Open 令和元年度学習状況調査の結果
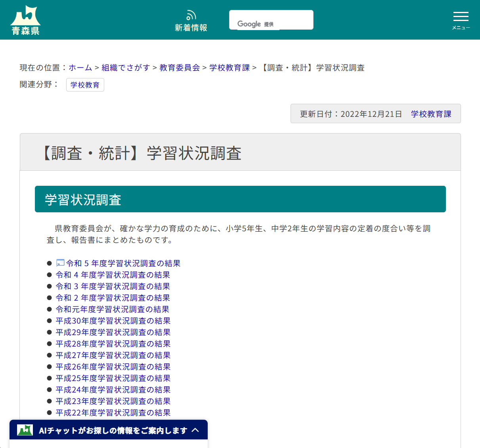480x448 pixels. pyautogui.click(x=113, y=309)
